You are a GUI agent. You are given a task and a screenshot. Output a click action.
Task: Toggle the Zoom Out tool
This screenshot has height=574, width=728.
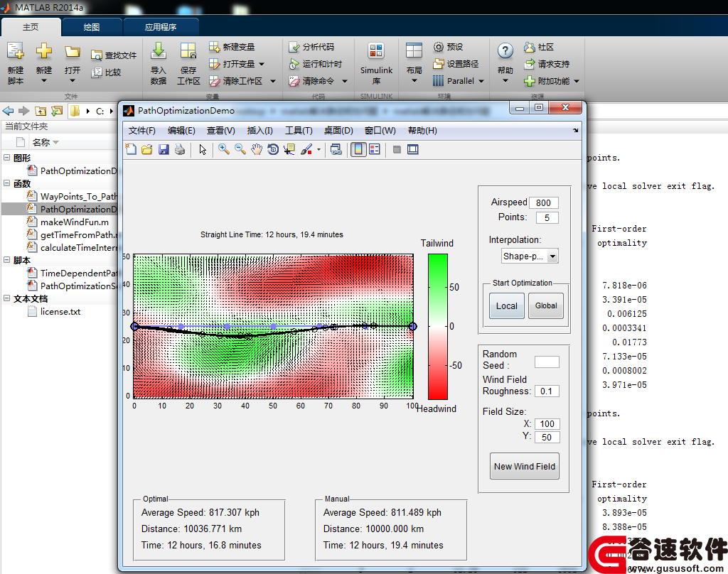(240, 149)
